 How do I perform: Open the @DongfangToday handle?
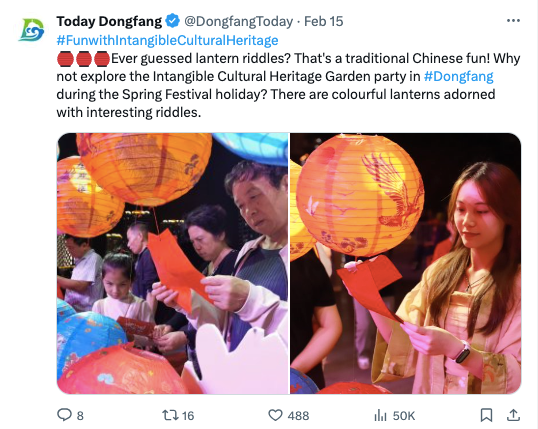(238, 21)
